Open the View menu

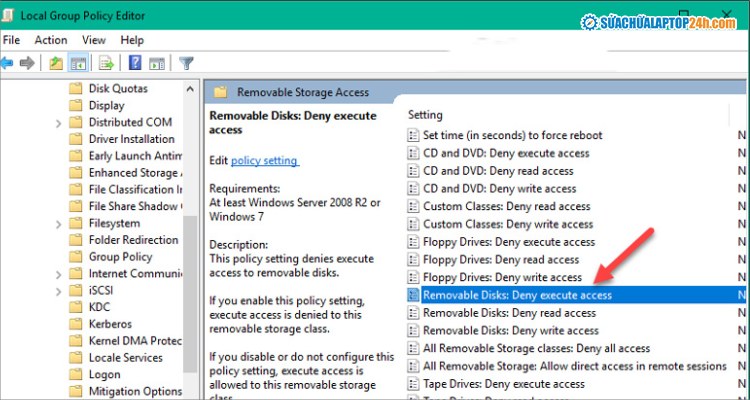click(x=94, y=40)
